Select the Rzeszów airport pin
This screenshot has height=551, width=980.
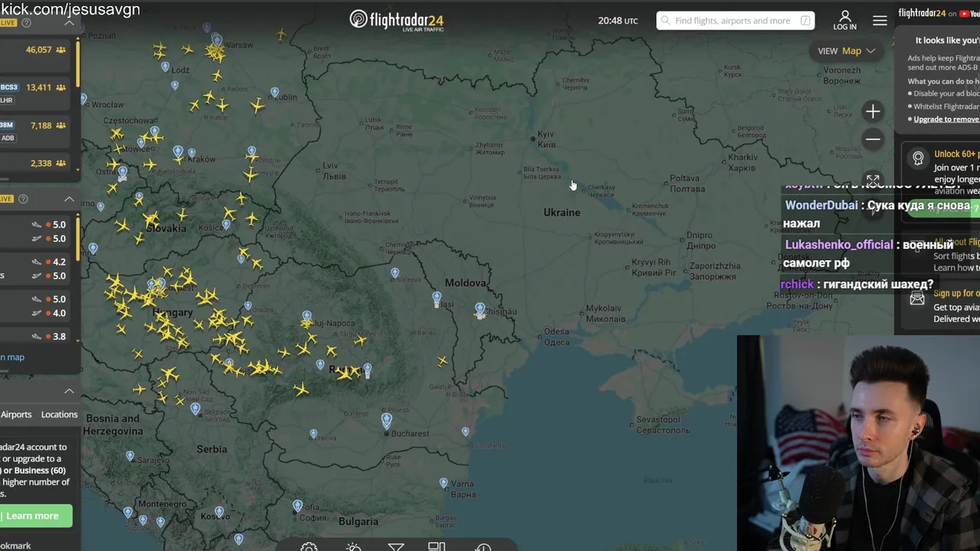click(x=252, y=152)
